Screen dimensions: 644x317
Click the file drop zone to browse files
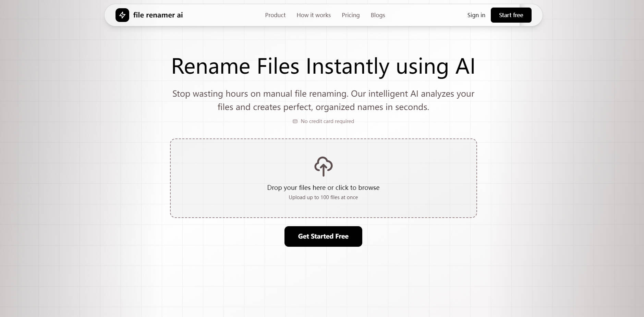pyautogui.click(x=323, y=178)
